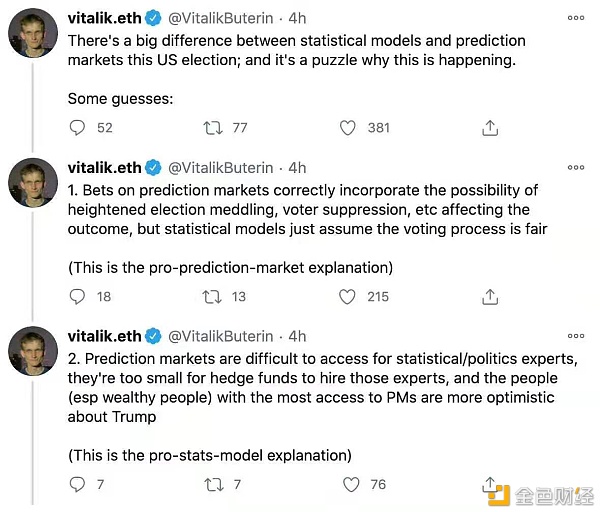Screen dimensions: 600x512
Task: Open more options on the second tweet
Action: 575,167
